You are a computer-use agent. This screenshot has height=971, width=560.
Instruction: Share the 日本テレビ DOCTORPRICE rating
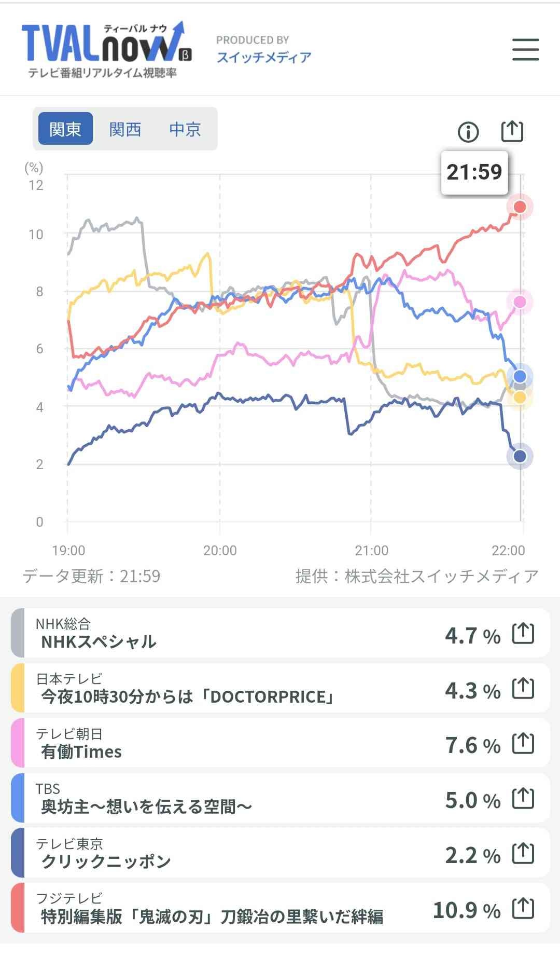point(523,689)
